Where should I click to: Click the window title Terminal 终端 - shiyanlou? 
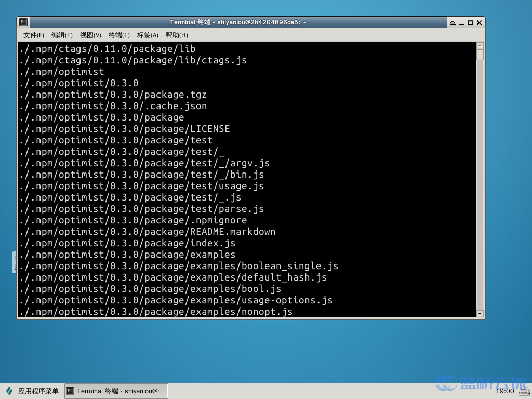238,22
